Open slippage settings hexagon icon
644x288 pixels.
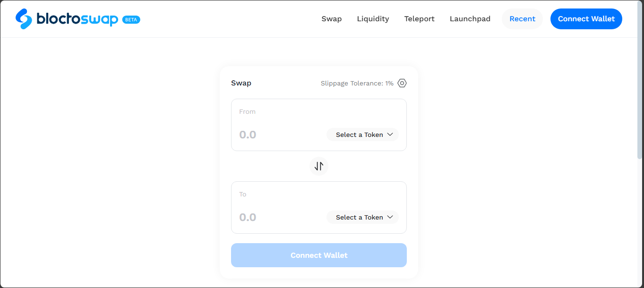pyautogui.click(x=402, y=83)
